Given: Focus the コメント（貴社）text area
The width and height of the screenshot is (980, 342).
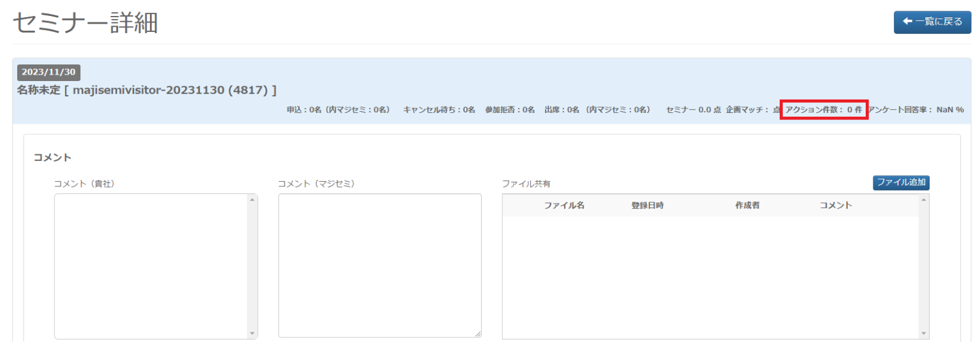Looking at the screenshot, I should (x=151, y=266).
